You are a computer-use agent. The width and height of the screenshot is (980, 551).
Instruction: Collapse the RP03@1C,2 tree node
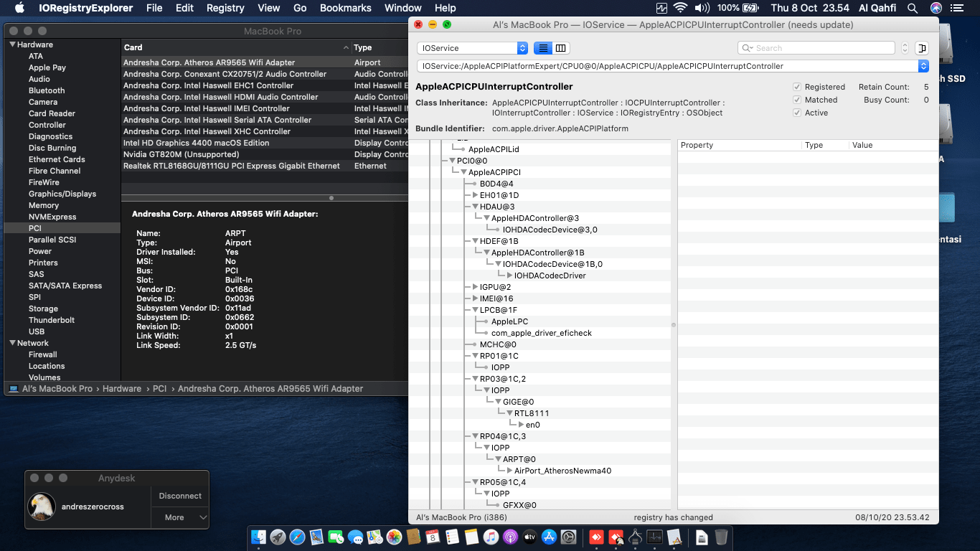475,379
